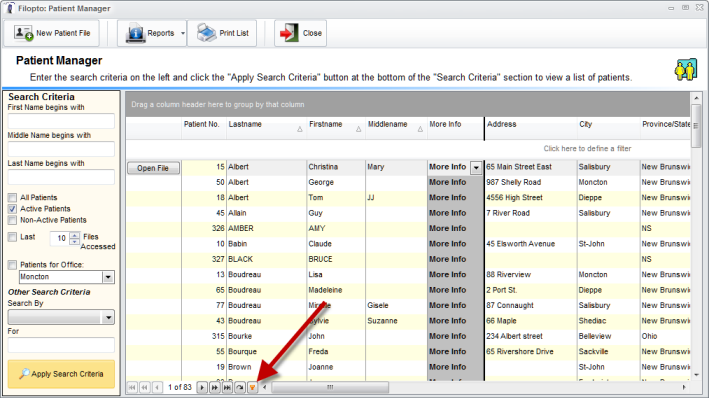Click the Close toolbar button

pos(300,33)
